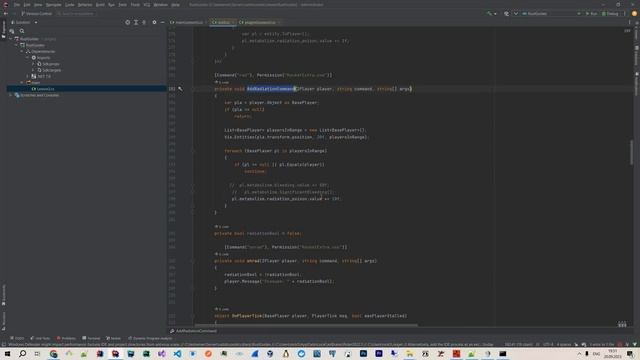Viewport: 640px width, 360px height.
Task: Open Structure side tool window
Action: pyautogui.click(x=3, y=321)
